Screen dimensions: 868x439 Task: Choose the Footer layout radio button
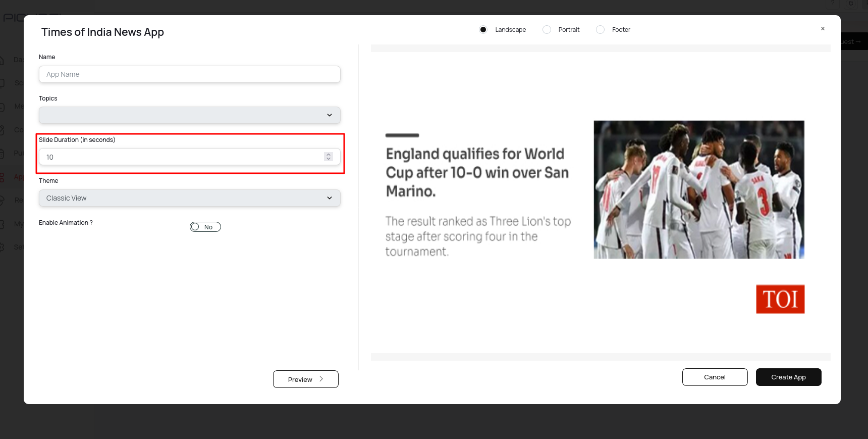tap(600, 30)
